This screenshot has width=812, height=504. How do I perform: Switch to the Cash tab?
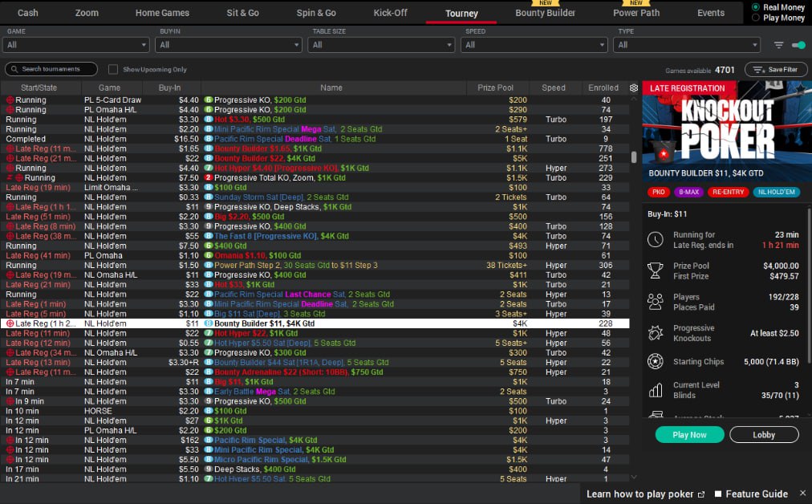(28, 13)
